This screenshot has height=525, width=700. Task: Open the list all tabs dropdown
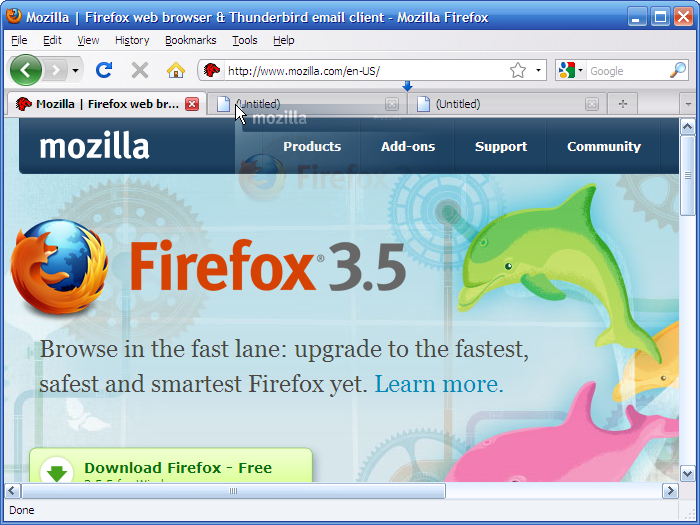click(x=688, y=104)
